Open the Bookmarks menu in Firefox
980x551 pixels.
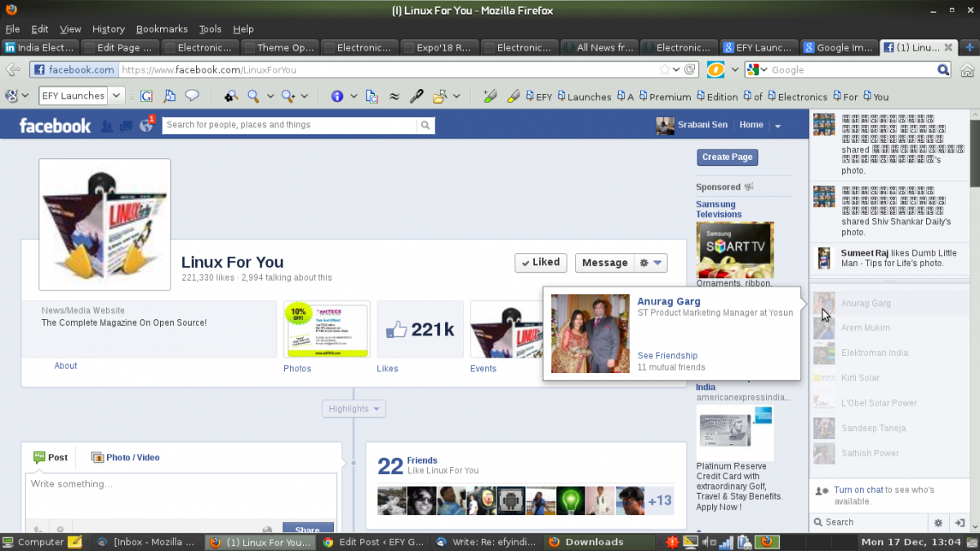161,29
